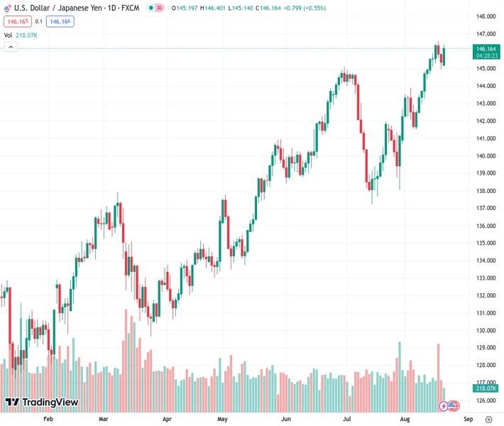This screenshot has height=426, width=504.
Task: Open the US flag economic event marker
Action: [x=453, y=406]
